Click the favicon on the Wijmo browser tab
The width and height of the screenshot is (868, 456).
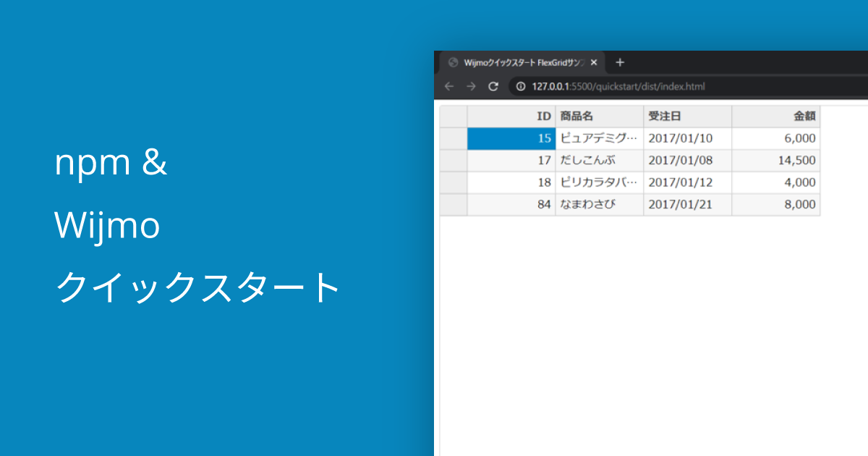(x=454, y=62)
